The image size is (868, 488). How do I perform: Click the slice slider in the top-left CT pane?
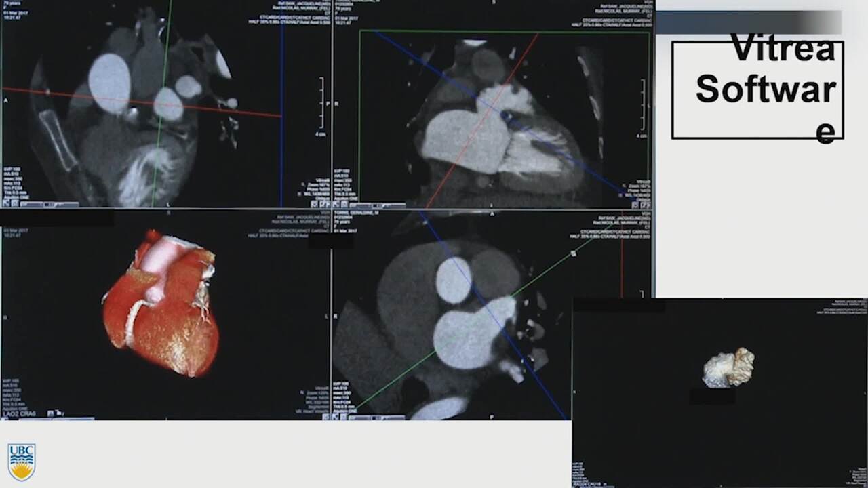tap(50, 204)
